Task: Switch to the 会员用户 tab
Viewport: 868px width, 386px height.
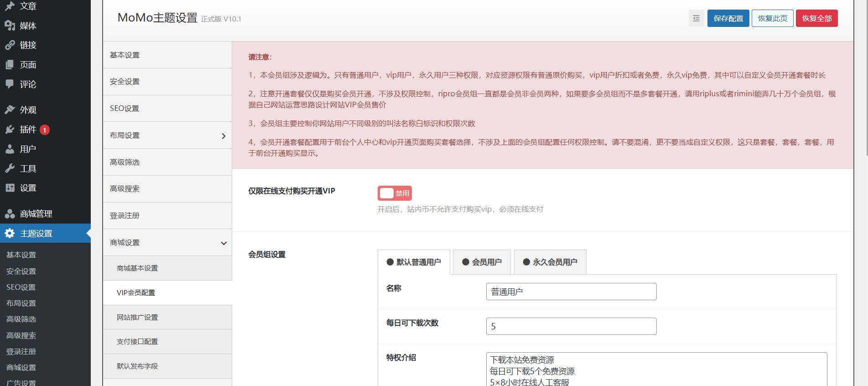Action: click(482, 262)
